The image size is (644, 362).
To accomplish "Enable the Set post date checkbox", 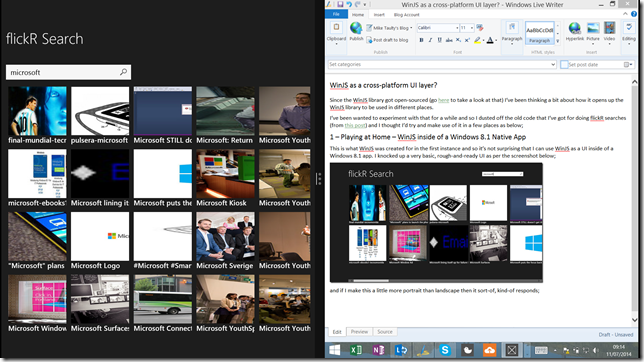I will 564,65.
